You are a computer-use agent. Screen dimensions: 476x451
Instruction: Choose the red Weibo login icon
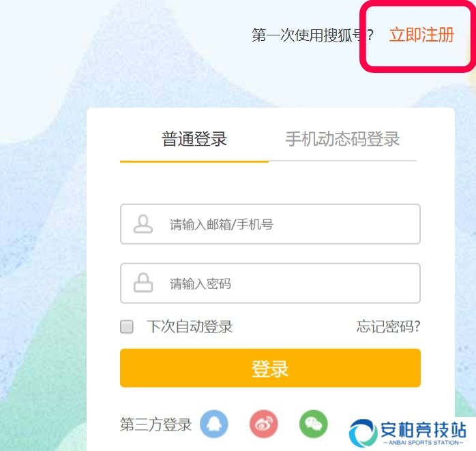(x=263, y=424)
